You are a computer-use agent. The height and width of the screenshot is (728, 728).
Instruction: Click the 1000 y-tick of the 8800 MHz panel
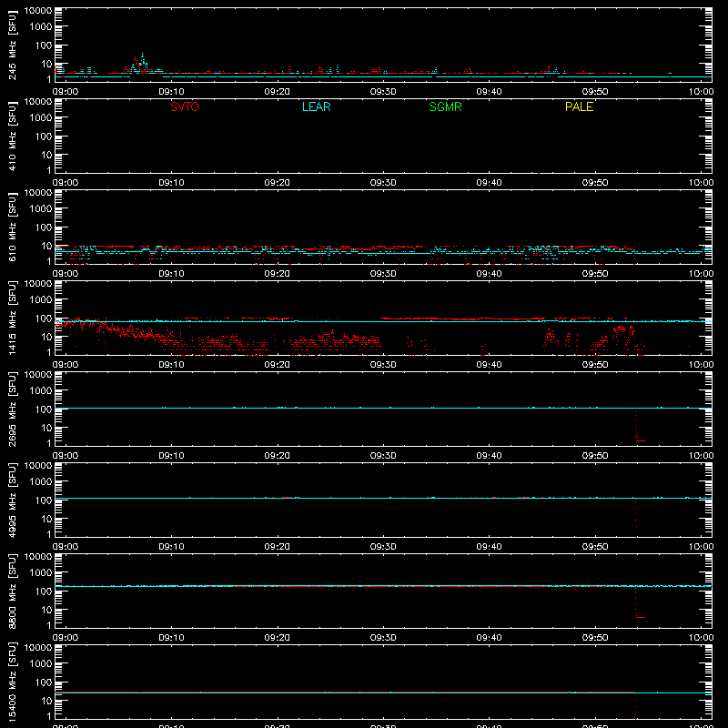click(x=41, y=572)
